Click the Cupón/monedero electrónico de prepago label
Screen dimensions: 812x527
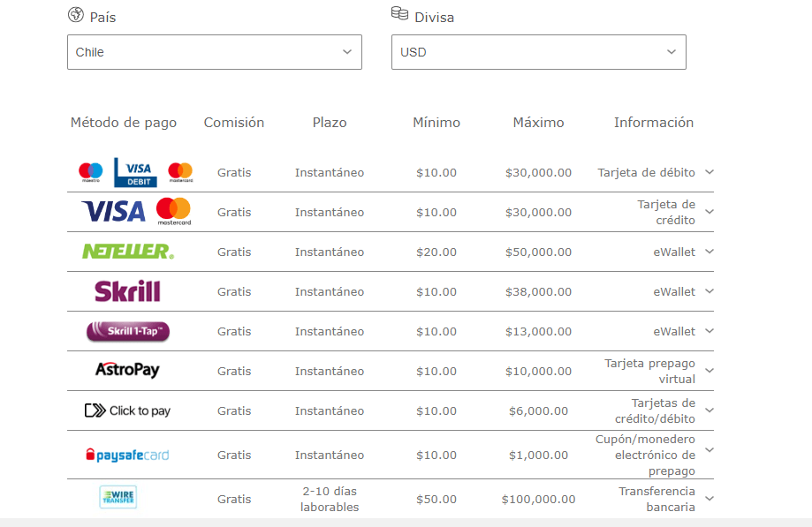tap(645, 455)
